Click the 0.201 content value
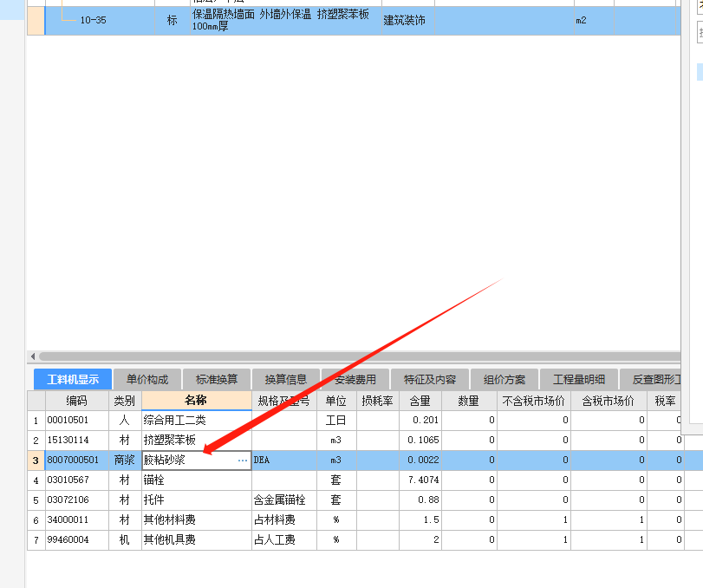 420,421
